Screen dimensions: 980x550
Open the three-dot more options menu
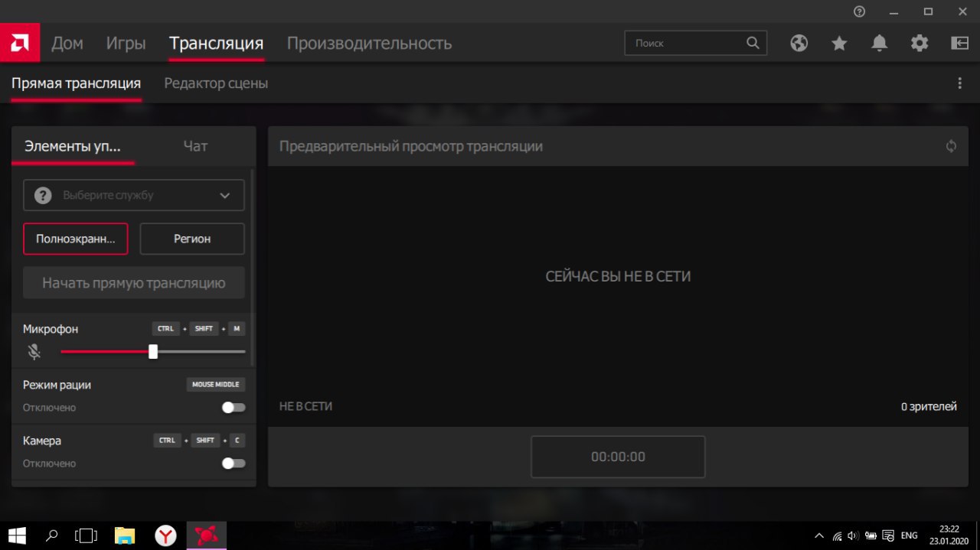click(x=960, y=83)
